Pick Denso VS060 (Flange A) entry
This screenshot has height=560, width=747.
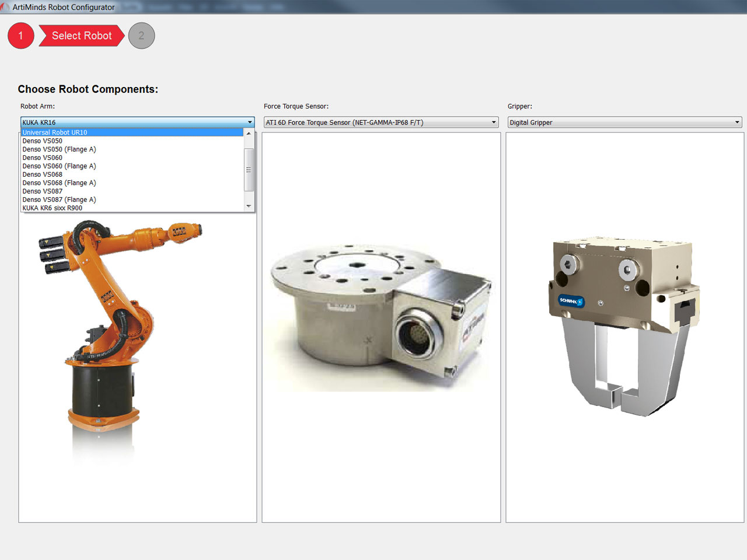pos(132,166)
